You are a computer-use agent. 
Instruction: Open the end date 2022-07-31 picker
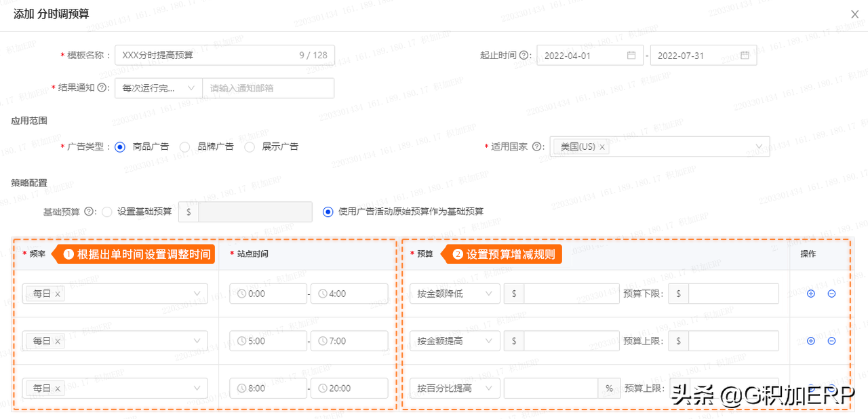(x=703, y=55)
